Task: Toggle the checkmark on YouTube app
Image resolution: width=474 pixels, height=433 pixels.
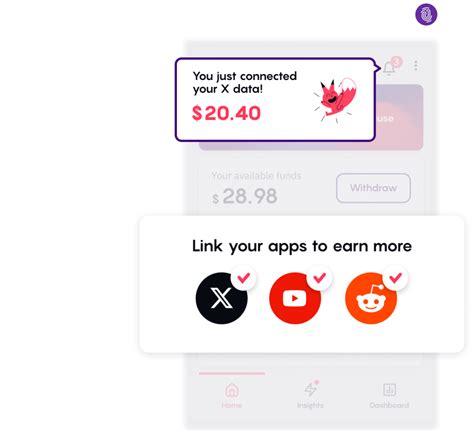Action: (319, 277)
